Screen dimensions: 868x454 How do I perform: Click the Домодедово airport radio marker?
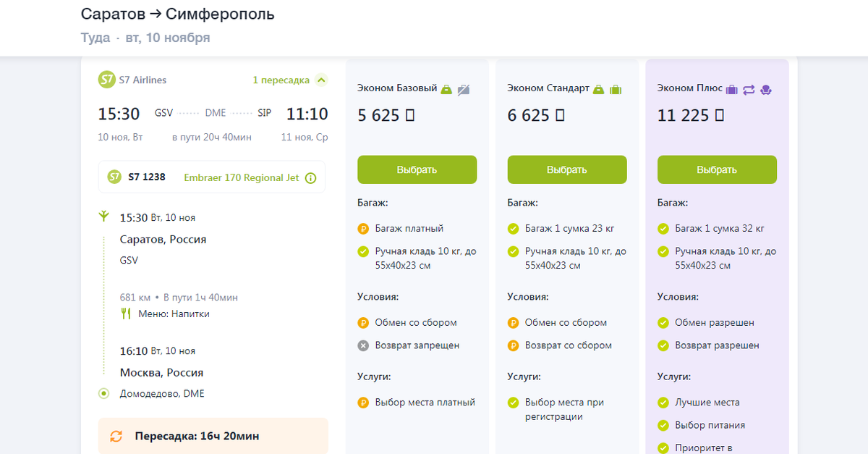tap(104, 394)
